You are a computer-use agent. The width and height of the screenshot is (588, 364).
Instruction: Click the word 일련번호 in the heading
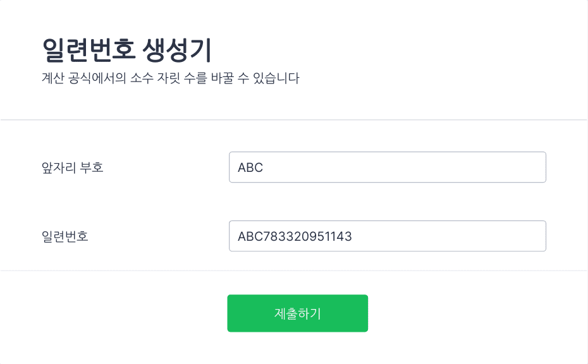click(89, 50)
